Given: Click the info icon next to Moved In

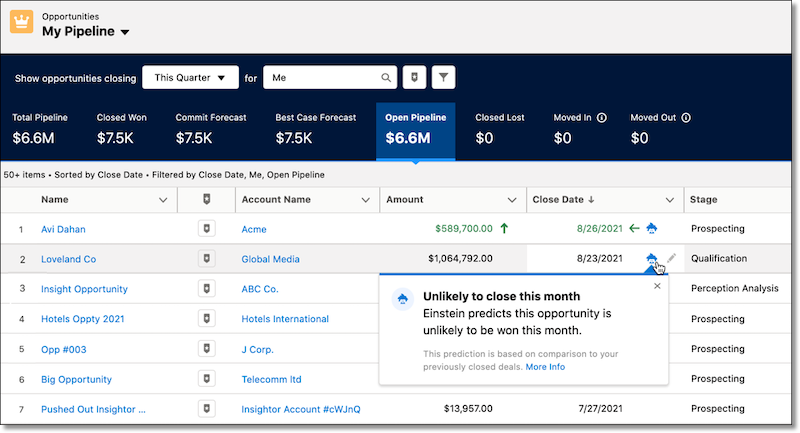Looking at the screenshot, I should [x=601, y=117].
